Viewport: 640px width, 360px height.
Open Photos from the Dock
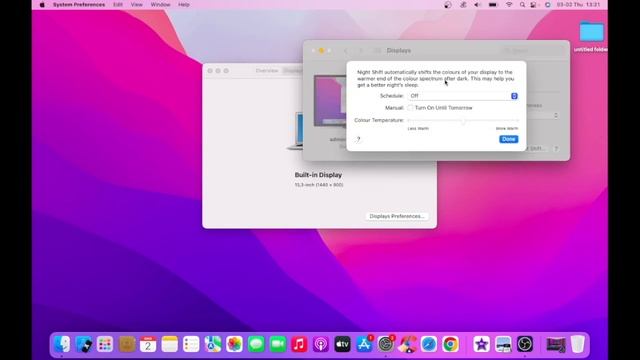point(234,344)
